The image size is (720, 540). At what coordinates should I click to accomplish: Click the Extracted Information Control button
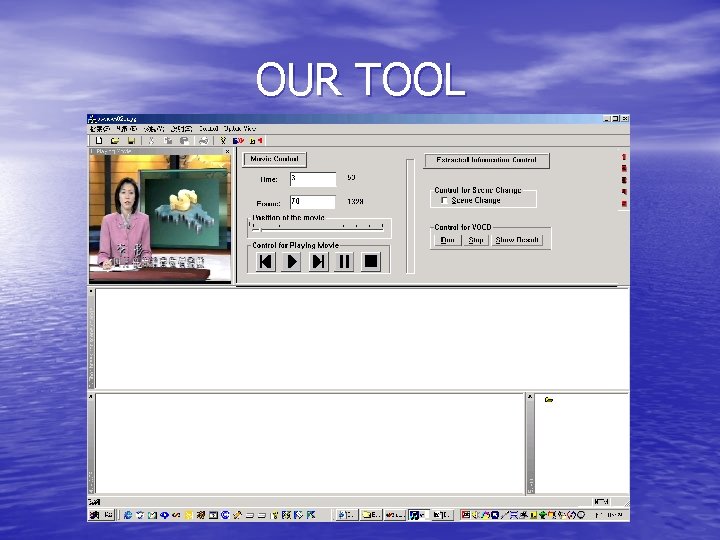pos(486,161)
